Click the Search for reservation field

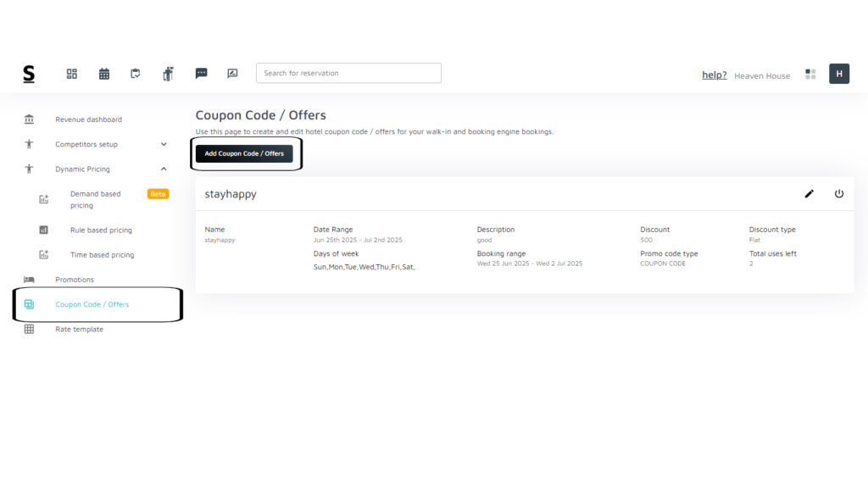click(348, 73)
